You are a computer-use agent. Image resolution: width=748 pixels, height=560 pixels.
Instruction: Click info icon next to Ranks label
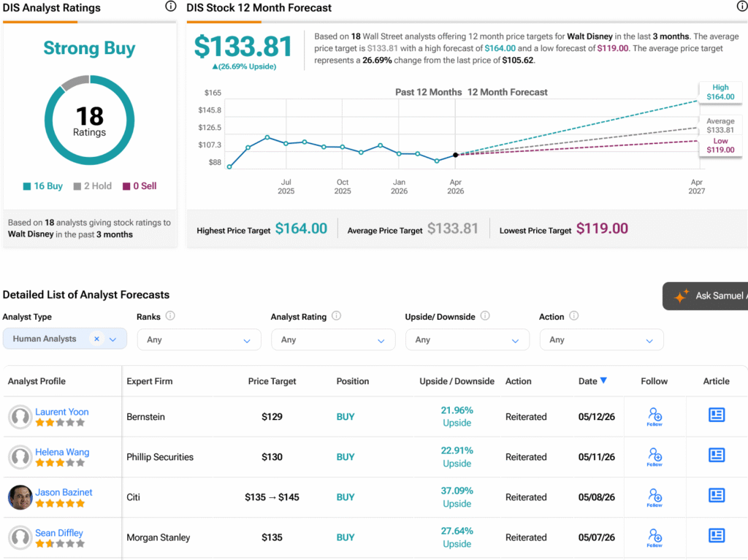click(x=169, y=315)
